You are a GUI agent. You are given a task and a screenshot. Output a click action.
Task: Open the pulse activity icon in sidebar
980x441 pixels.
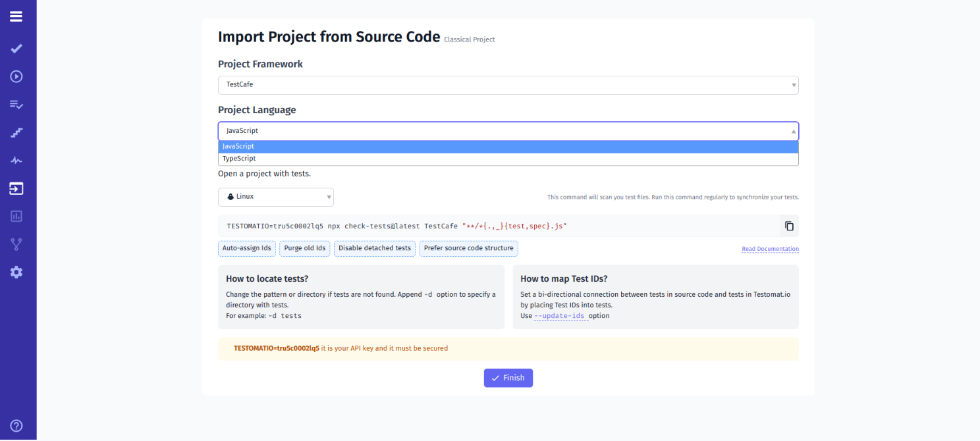pos(16,160)
